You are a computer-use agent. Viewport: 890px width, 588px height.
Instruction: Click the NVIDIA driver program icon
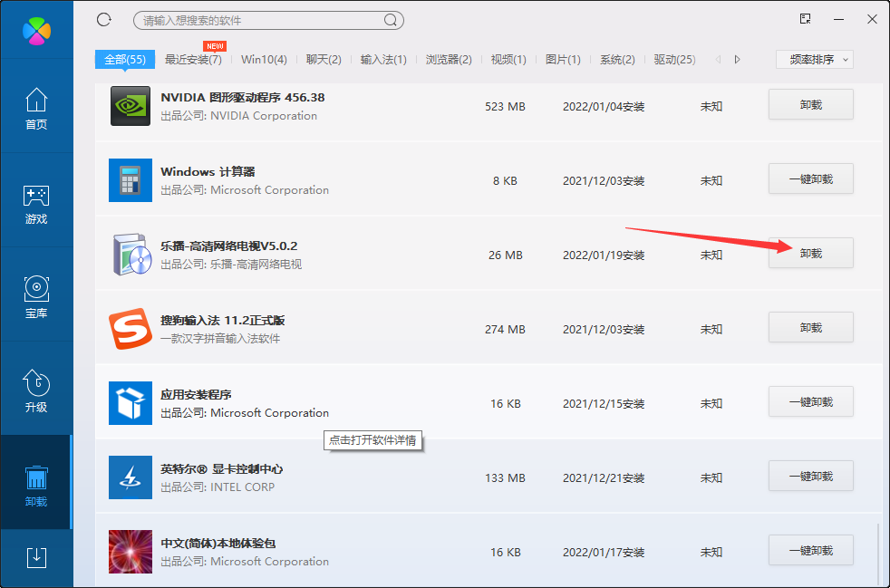point(131,106)
